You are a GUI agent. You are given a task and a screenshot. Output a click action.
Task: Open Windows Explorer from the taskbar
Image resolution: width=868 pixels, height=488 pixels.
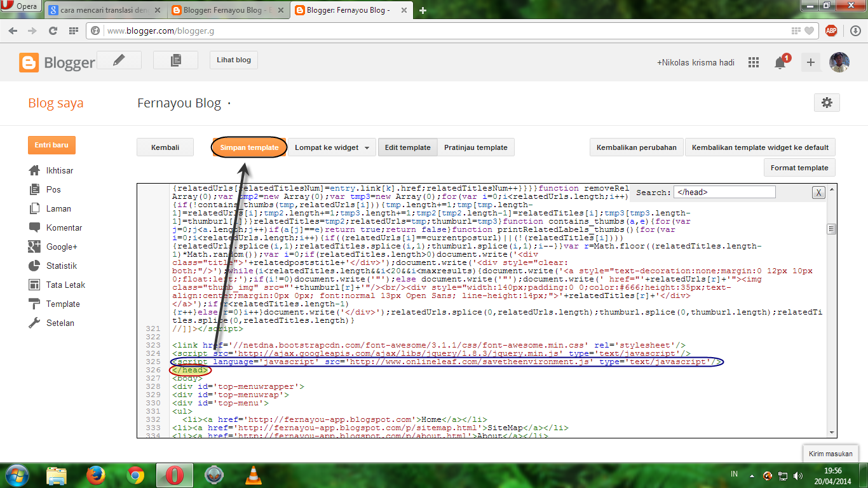57,475
